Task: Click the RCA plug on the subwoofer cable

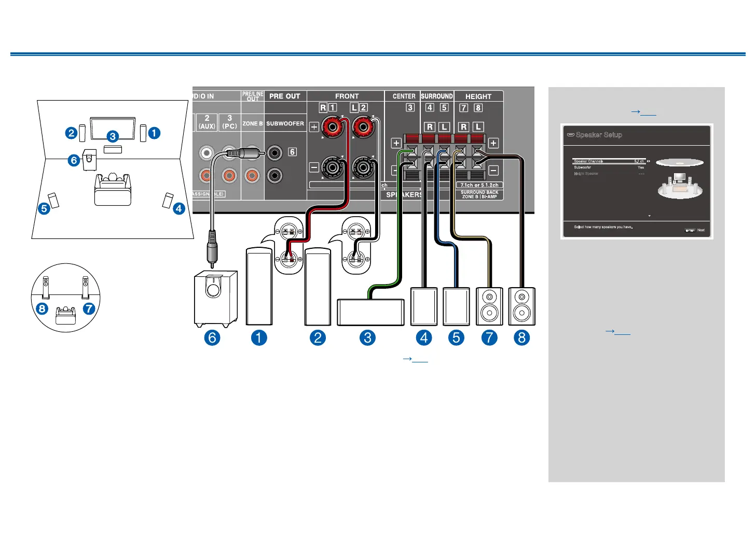Action: coord(212,249)
